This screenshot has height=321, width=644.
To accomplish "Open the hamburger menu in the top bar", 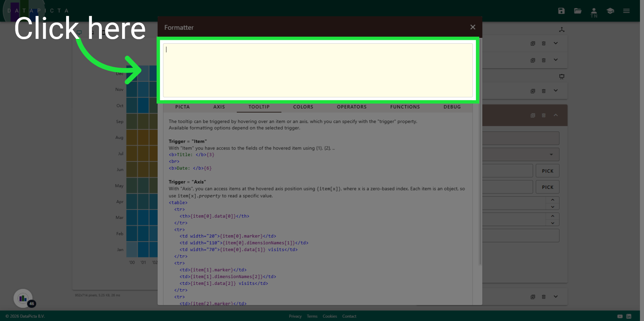I will [x=626, y=11].
